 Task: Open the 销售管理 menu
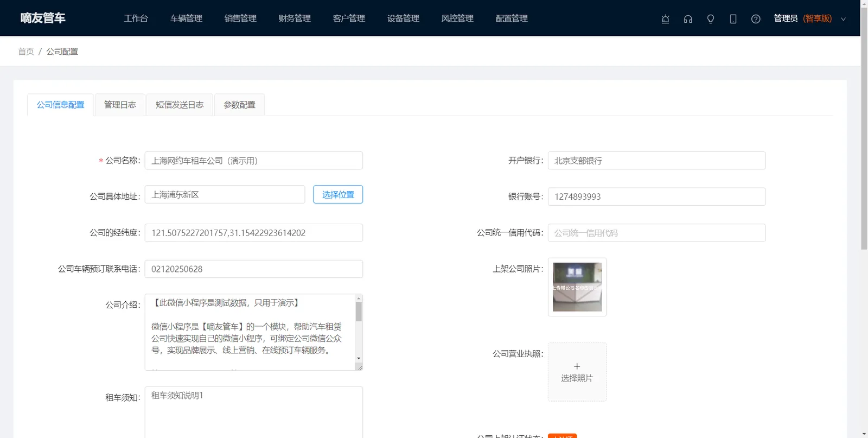pyautogui.click(x=241, y=18)
